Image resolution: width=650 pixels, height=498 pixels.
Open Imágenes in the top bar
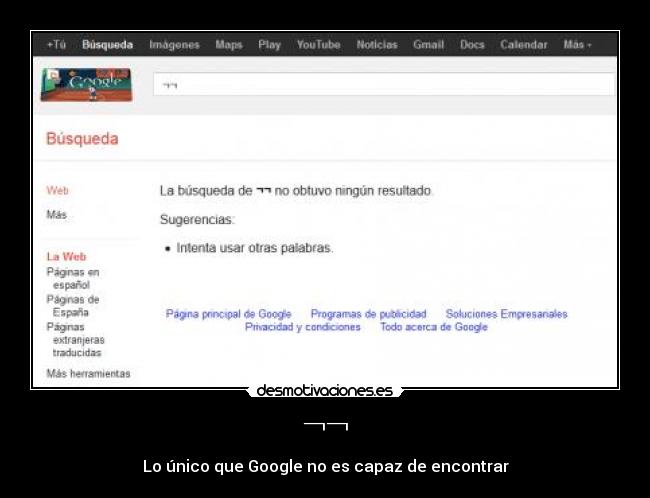tap(175, 45)
